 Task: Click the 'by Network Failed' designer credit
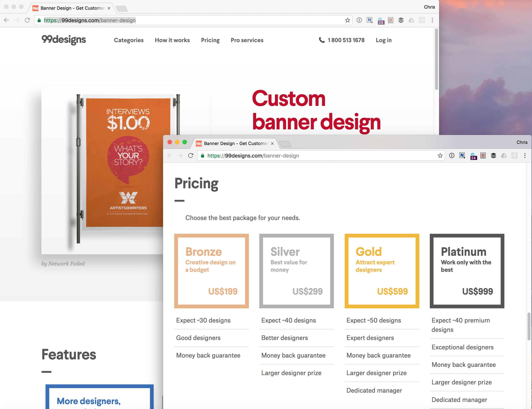pos(63,264)
